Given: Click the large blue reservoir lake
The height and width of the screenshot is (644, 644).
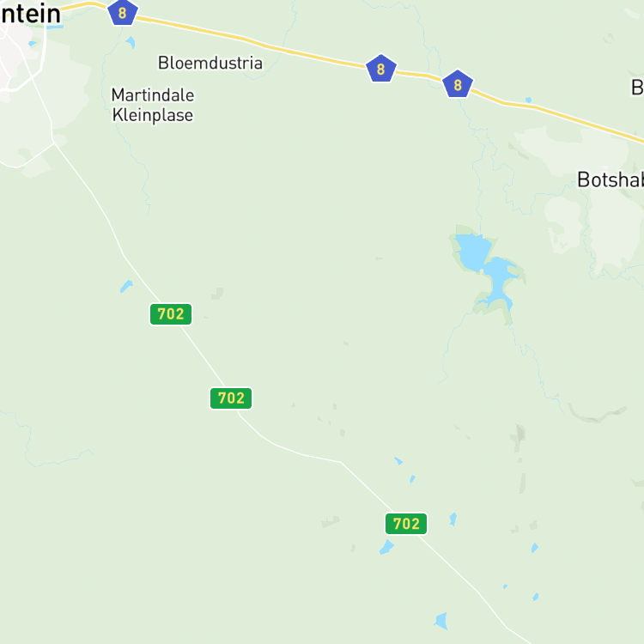Looking at the screenshot, I should 484,267.
